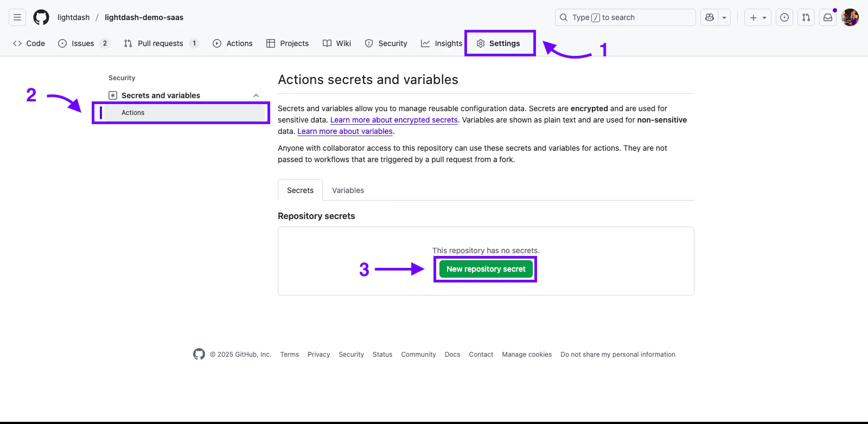This screenshot has height=424, width=868.
Task: Click Do not share my personal information
Action: pyautogui.click(x=618, y=355)
